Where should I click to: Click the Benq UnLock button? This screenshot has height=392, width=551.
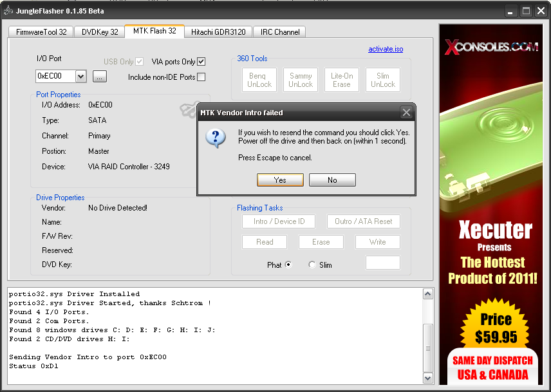click(x=259, y=80)
